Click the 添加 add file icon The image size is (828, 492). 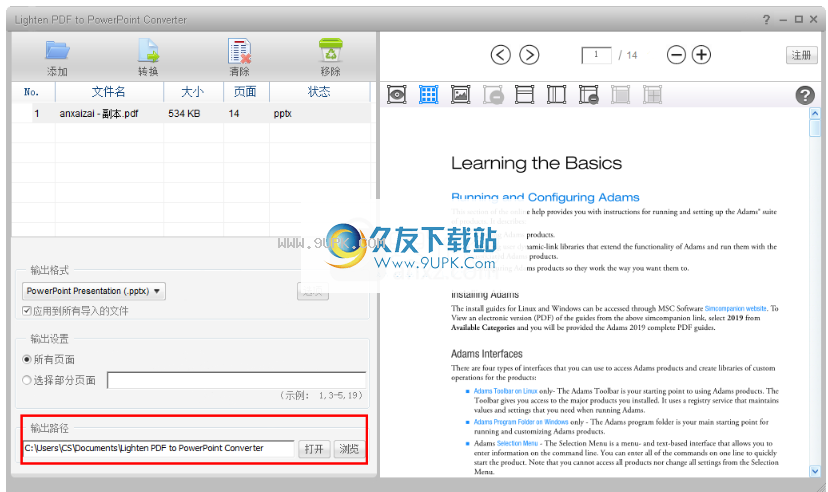(x=57, y=51)
